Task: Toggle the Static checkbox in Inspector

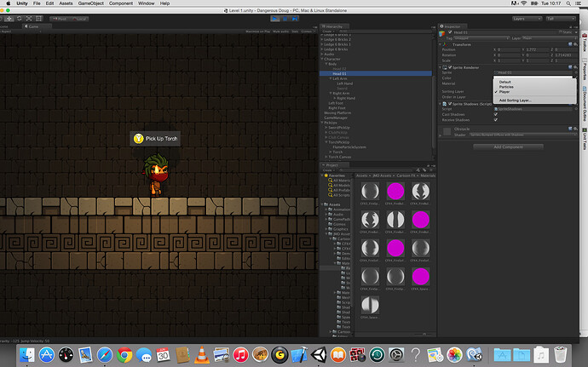Action: pos(561,32)
